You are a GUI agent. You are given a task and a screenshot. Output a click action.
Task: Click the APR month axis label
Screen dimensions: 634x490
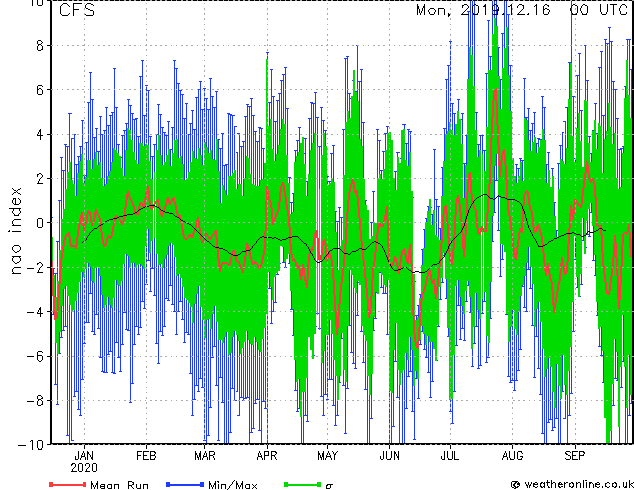tap(267, 456)
